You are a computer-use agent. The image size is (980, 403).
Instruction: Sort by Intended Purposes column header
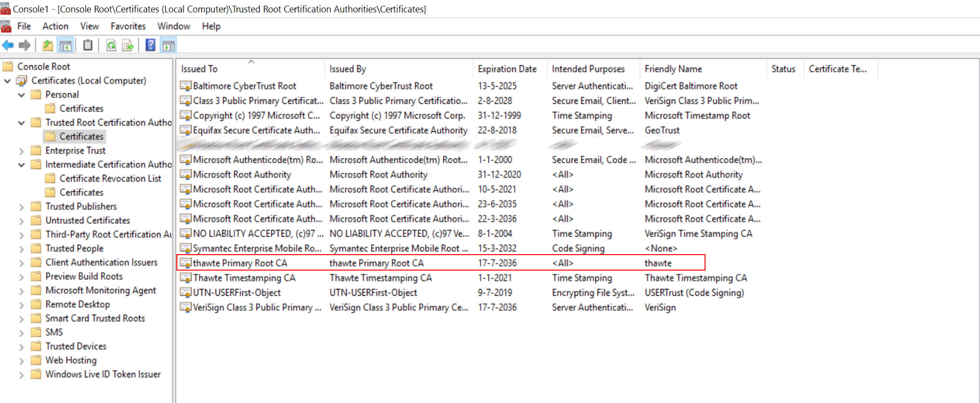(593, 69)
